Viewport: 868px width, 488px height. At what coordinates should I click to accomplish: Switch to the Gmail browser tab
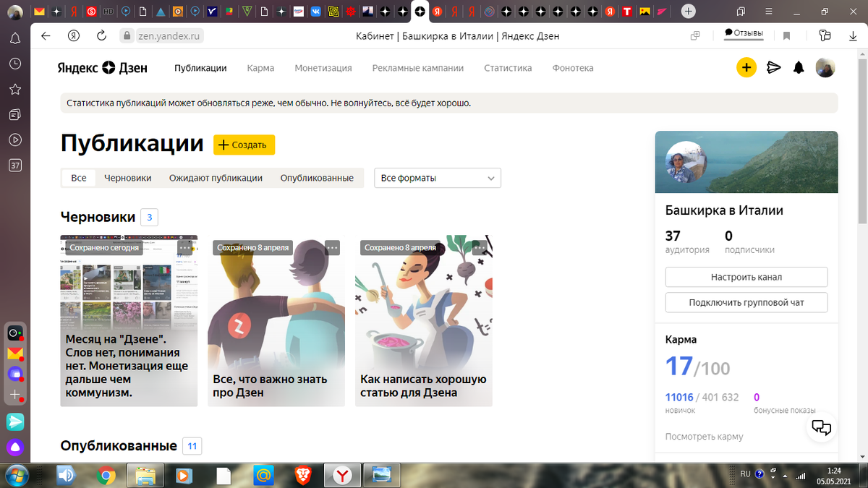[x=39, y=12]
